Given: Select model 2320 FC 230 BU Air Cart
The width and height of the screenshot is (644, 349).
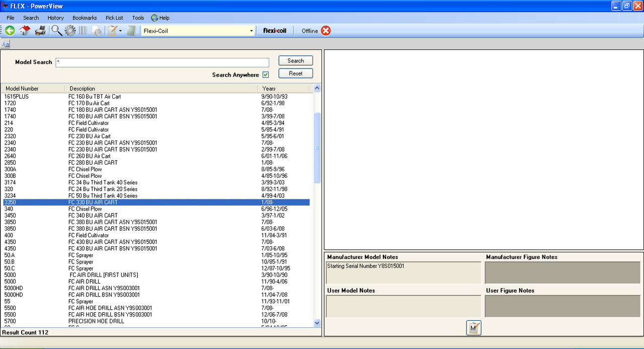Looking at the screenshot, I should point(155,136).
